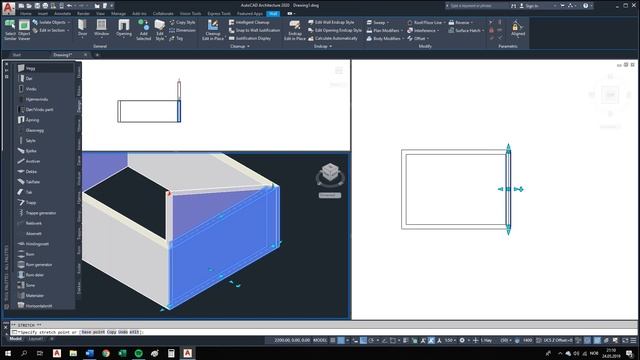Toggle polar tracking on status bar

371,340
